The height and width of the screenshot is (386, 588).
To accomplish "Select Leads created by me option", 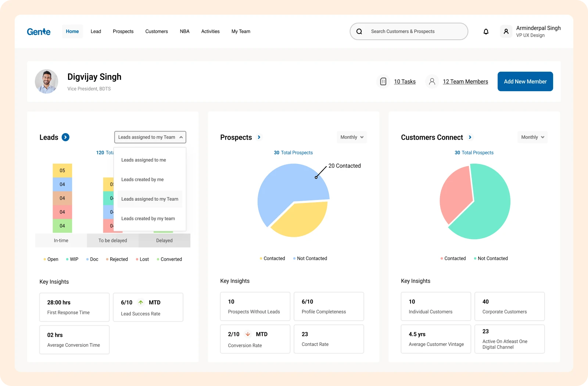I will pos(143,179).
